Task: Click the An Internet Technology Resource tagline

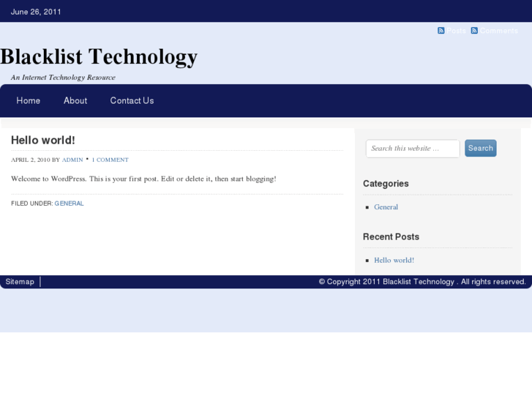Action: point(63,78)
